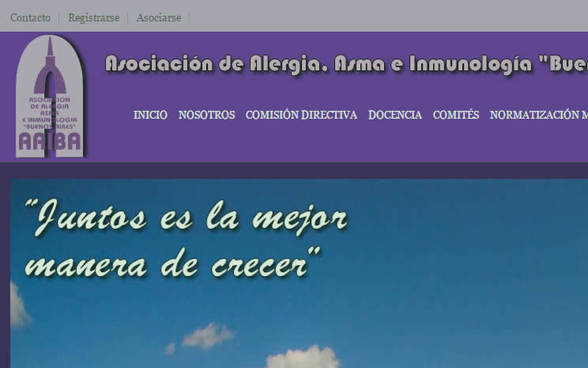Click the 'Juntos es la mejor' slogan line
This screenshot has height=368, width=588.
coord(186,215)
